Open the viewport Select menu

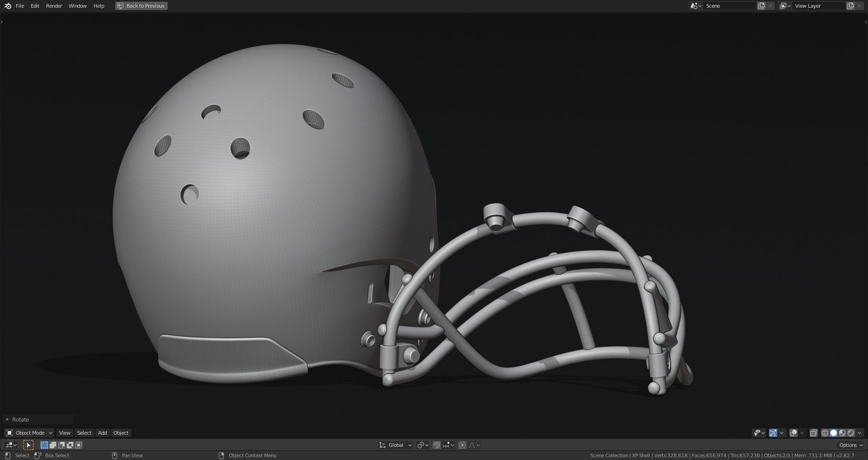[84, 433]
